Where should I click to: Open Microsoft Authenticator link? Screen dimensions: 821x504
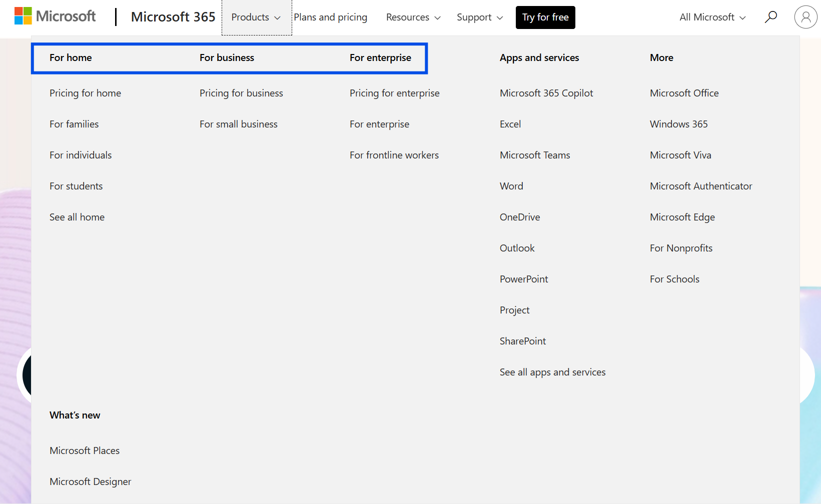pyautogui.click(x=700, y=186)
